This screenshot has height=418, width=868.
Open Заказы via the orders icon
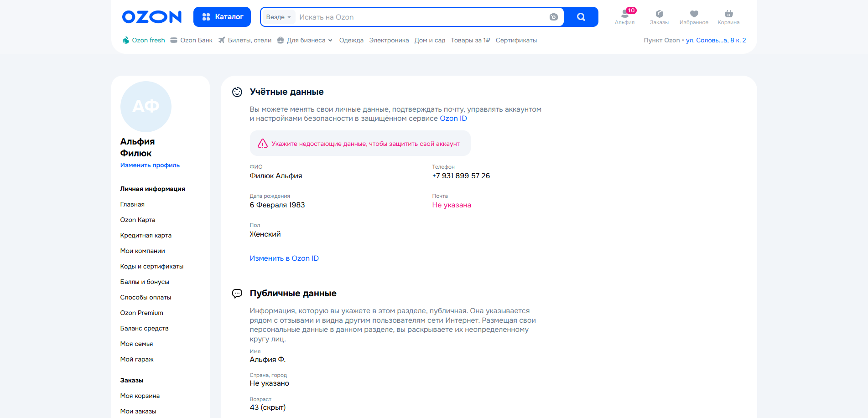(x=659, y=15)
